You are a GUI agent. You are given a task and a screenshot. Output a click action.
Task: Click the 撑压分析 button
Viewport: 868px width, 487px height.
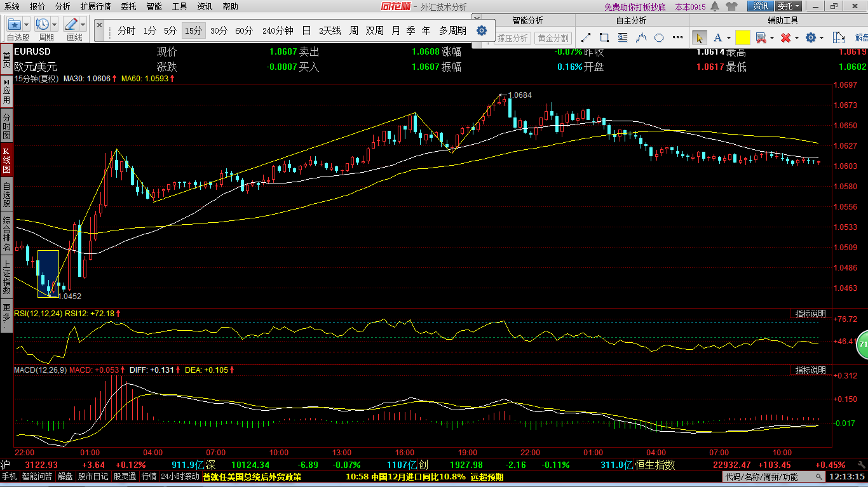[512, 38]
